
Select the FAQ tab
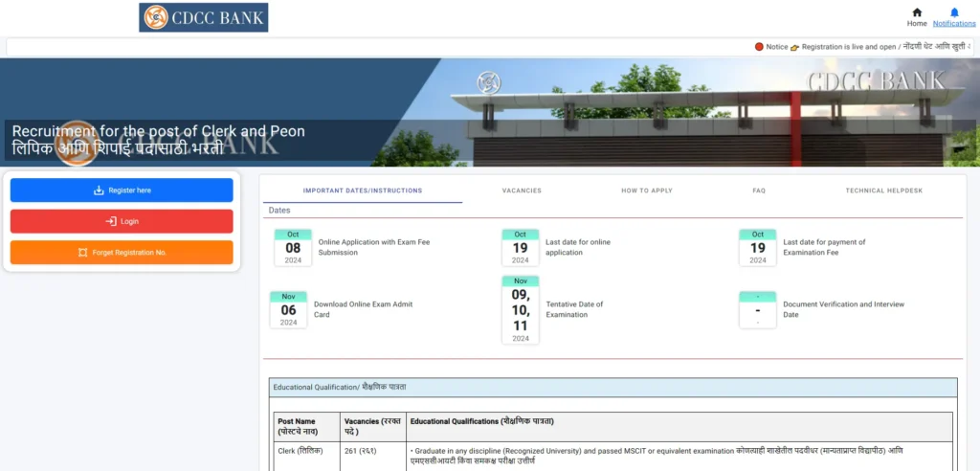[759, 191]
